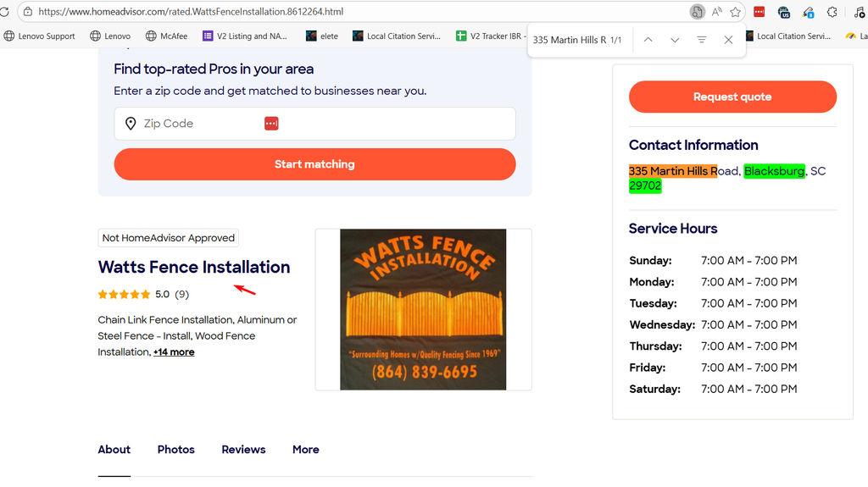Click the page refresh icon

tap(4, 12)
